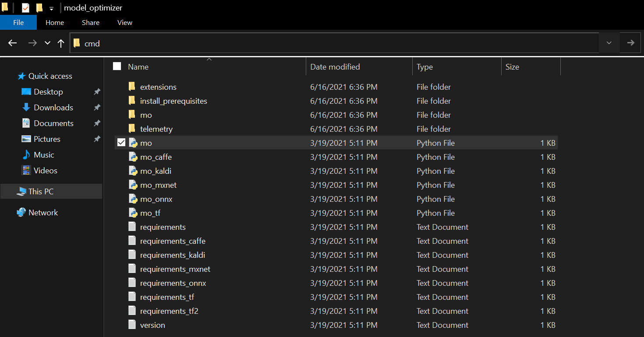Image resolution: width=644 pixels, height=337 pixels.
Task: Click the Network label in navigation pane
Action: click(x=43, y=212)
